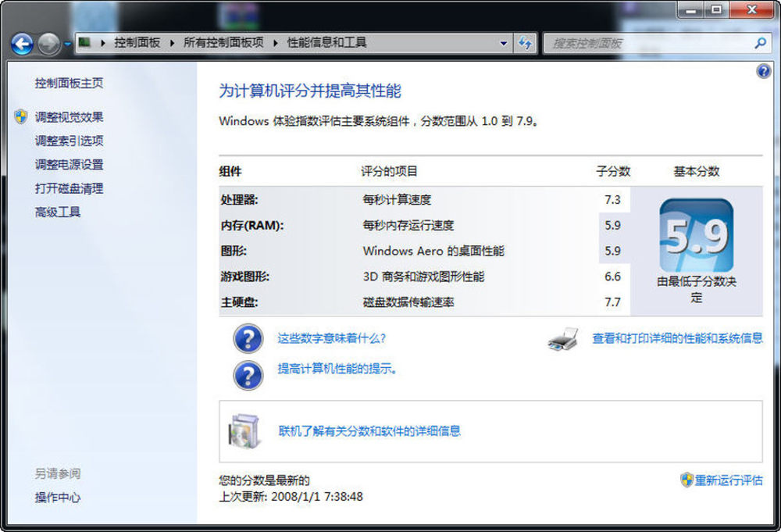Open 调整索引选项 link
Viewport: 781px width, 532px height.
tap(69, 141)
